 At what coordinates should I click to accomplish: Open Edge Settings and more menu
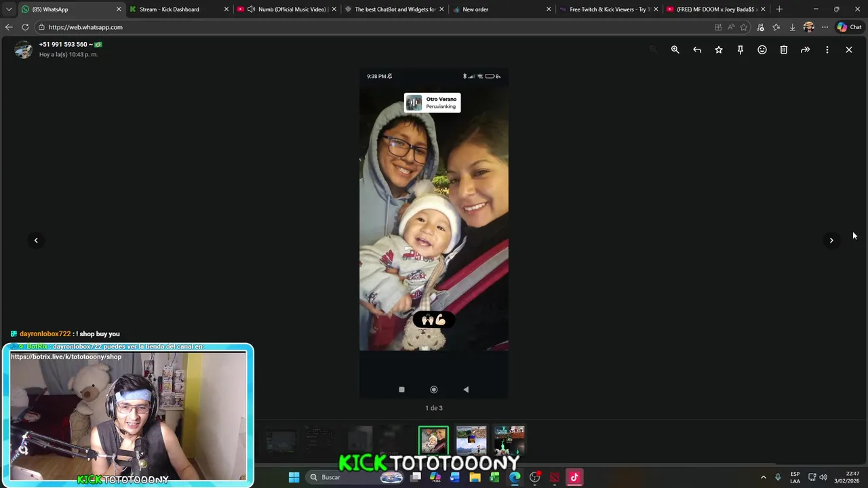[825, 27]
